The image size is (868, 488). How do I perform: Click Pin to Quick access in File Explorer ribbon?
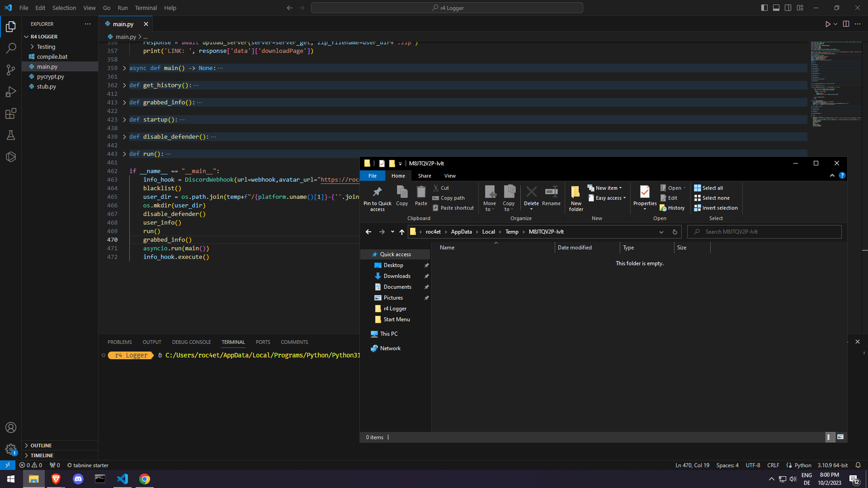pos(377,198)
